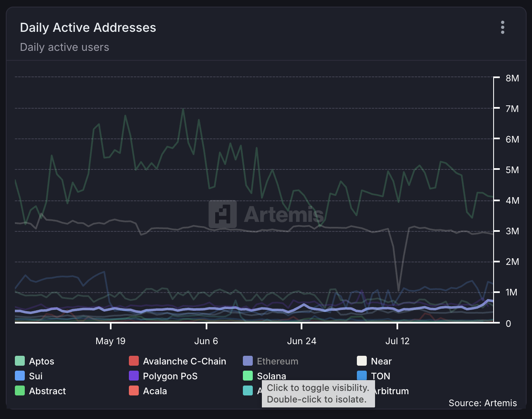Viewport: 532px width, 419px height.
Task: Click the Source: Artemis credit text
Action: (x=483, y=403)
